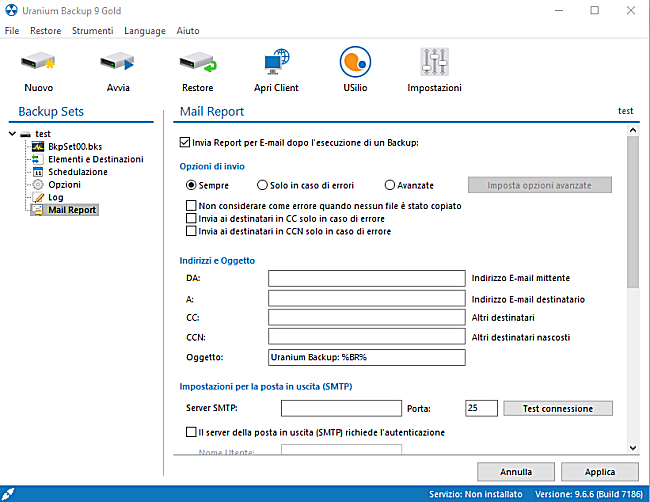Click the Opzioni gear icon
The width and height of the screenshot is (650, 502).
point(38,184)
